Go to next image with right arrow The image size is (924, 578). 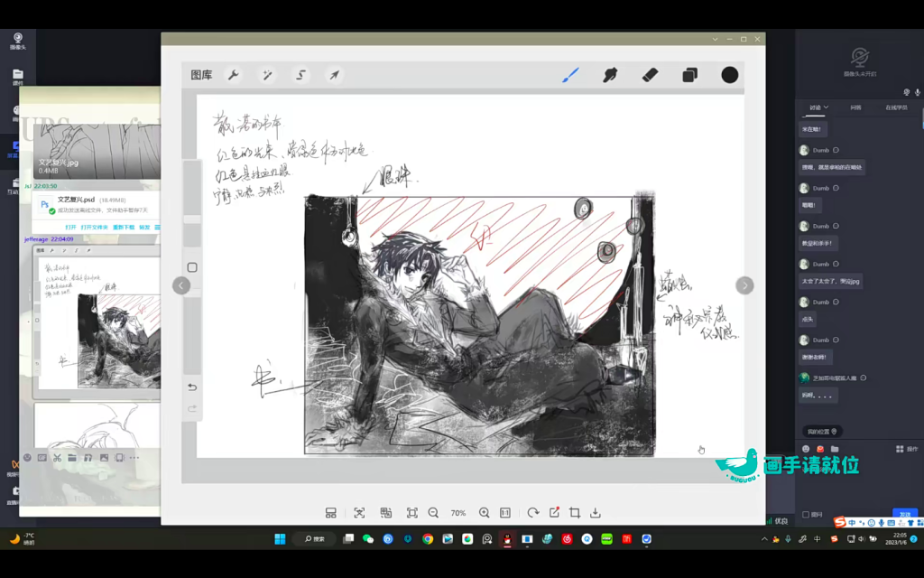click(x=744, y=285)
